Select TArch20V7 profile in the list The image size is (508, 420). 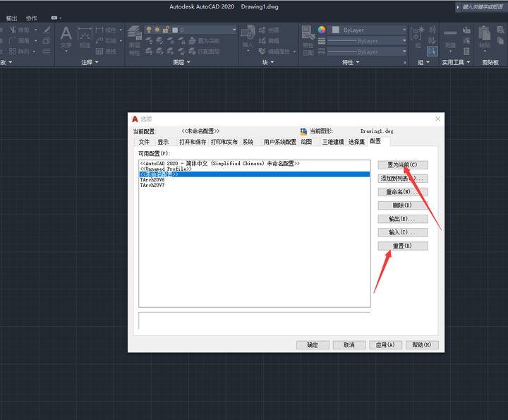[x=152, y=186]
